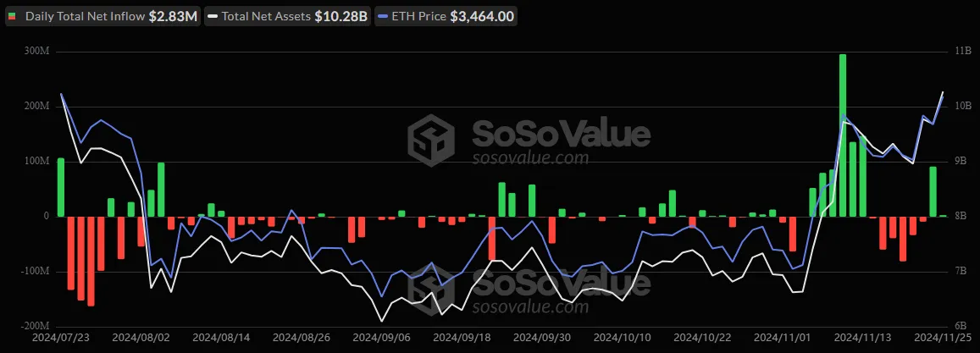Toggle the ETH Price legend
Image resolution: width=980 pixels, height=353 pixels.
click(x=446, y=17)
